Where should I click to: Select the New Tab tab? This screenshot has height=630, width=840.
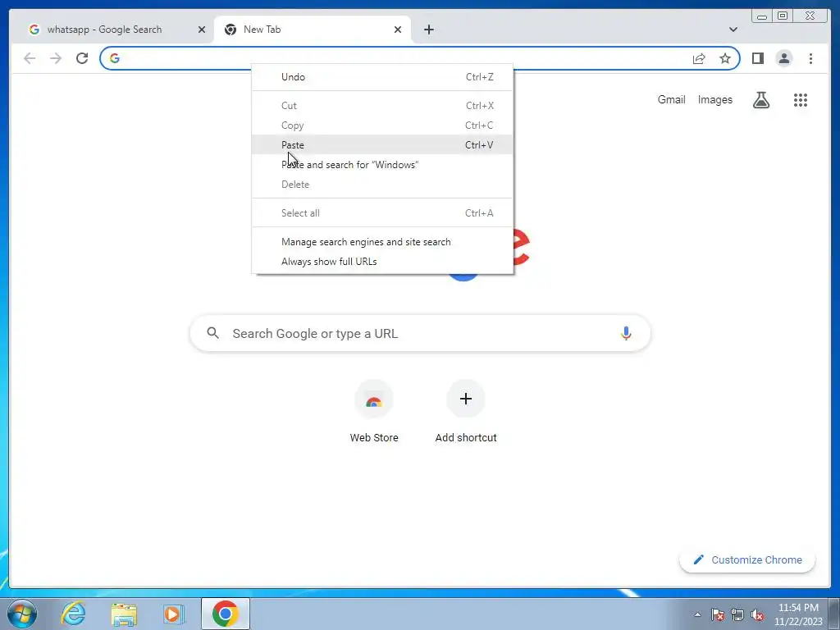(313, 30)
